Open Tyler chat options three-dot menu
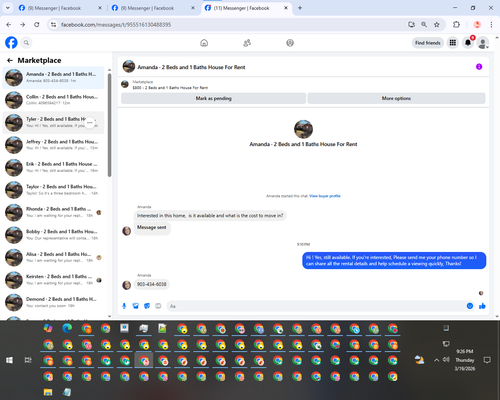This screenshot has width=500, height=400. pos(90,122)
